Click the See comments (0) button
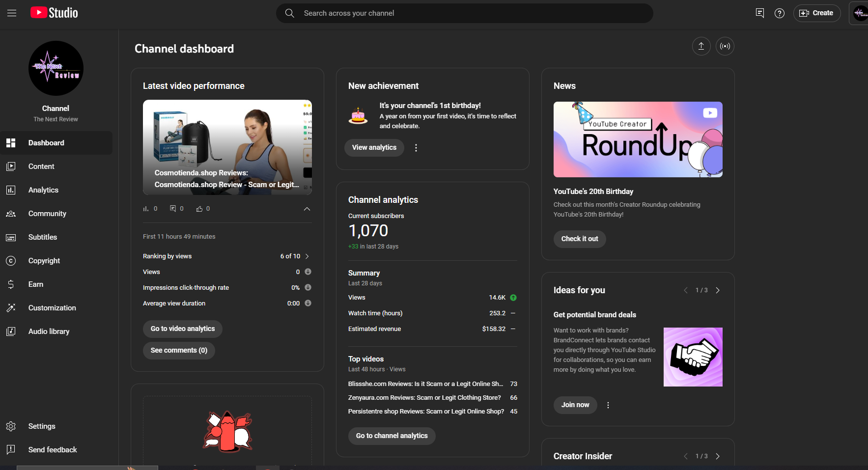The image size is (868, 470). click(x=179, y=351)
